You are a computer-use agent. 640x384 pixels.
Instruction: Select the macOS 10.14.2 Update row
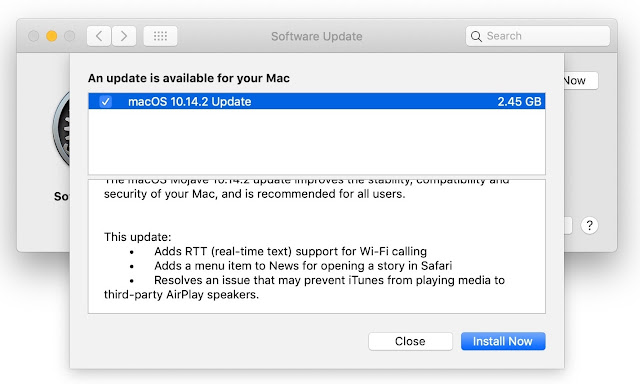(317, 101)
